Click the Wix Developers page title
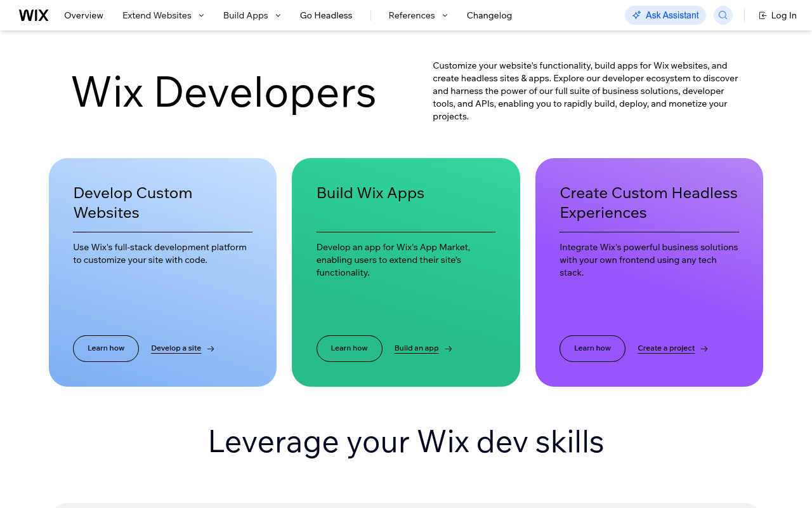The width and height of the screenshot is (812, 508). [224, 93]
